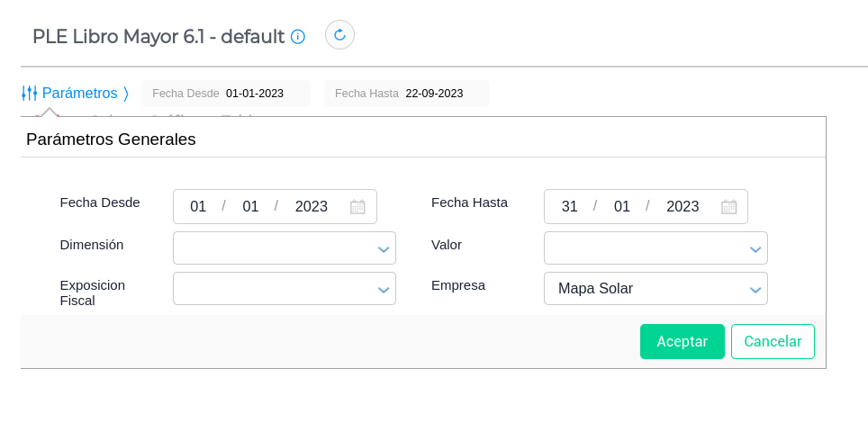Open the Fecha Hasta calendar picker

728,207
